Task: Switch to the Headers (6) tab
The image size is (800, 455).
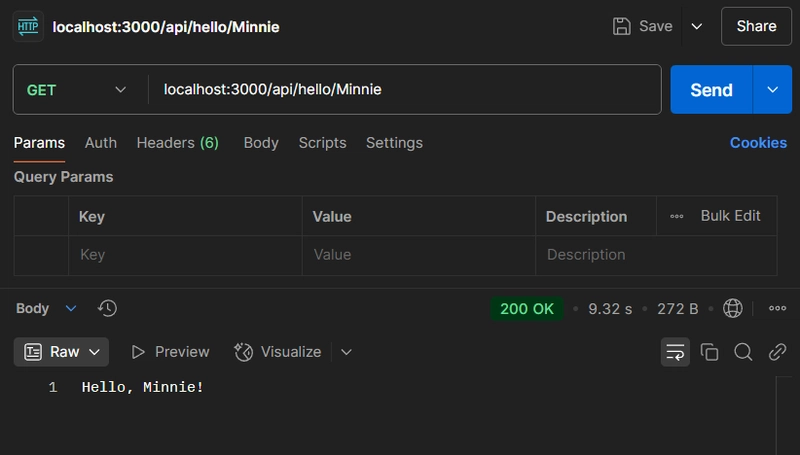Action: point(178,143)
